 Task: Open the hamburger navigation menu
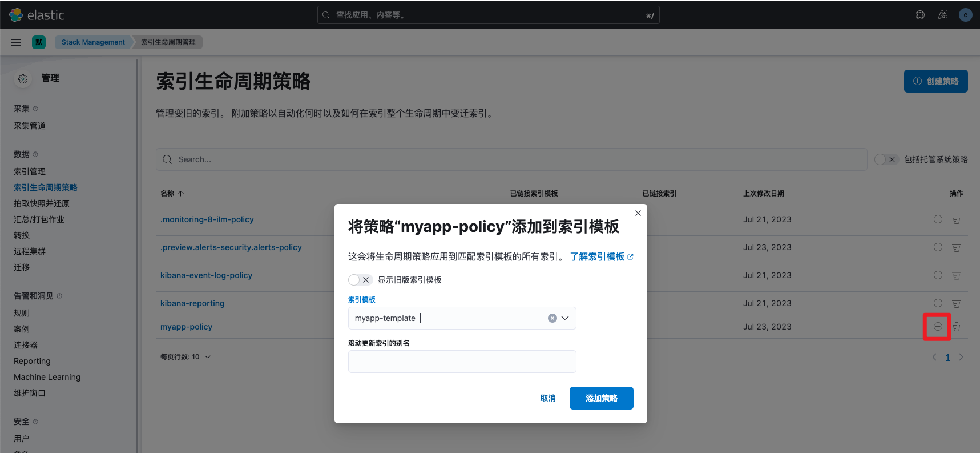click(x=16, y=42)
